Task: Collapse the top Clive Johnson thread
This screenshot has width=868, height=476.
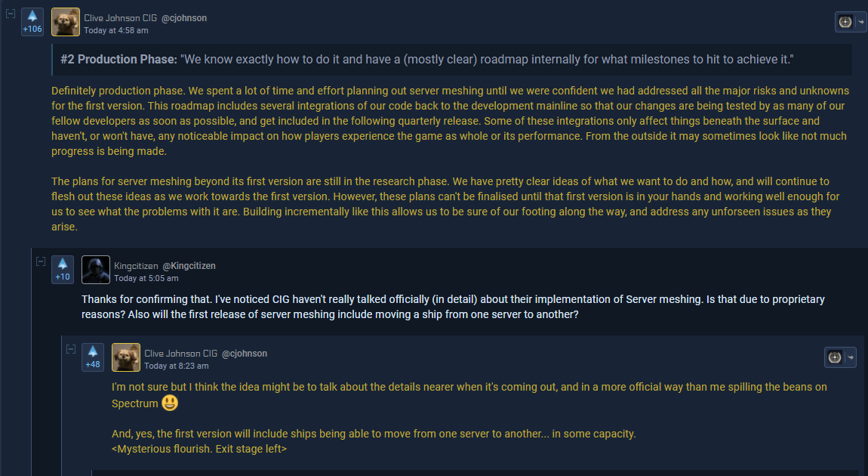Action: (x=11, y=13)
